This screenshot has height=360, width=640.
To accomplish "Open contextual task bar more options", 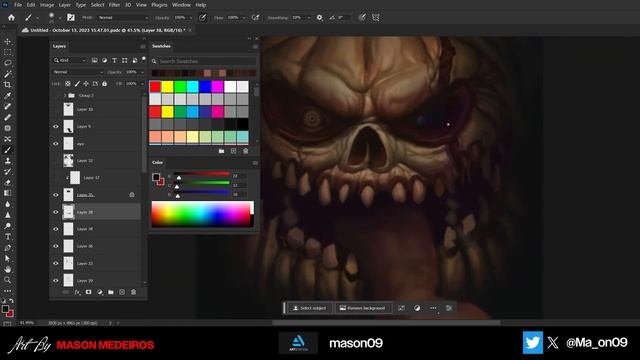I will point(433,308).
